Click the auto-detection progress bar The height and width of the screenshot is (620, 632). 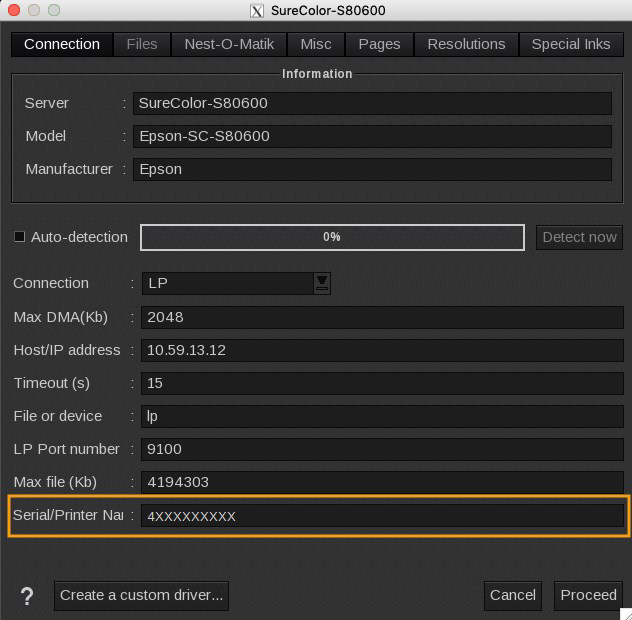(x=332, y=237)
